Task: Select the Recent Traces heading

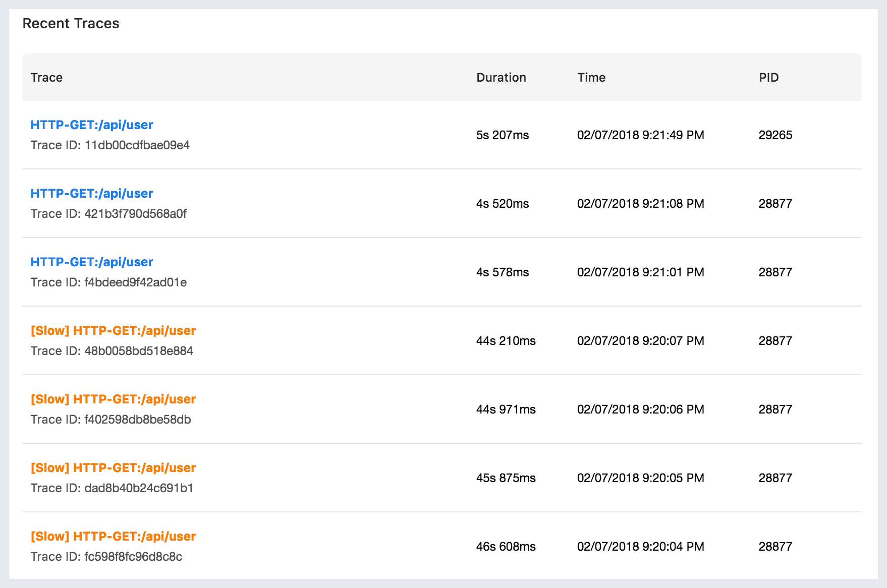Action: point(71,24)
